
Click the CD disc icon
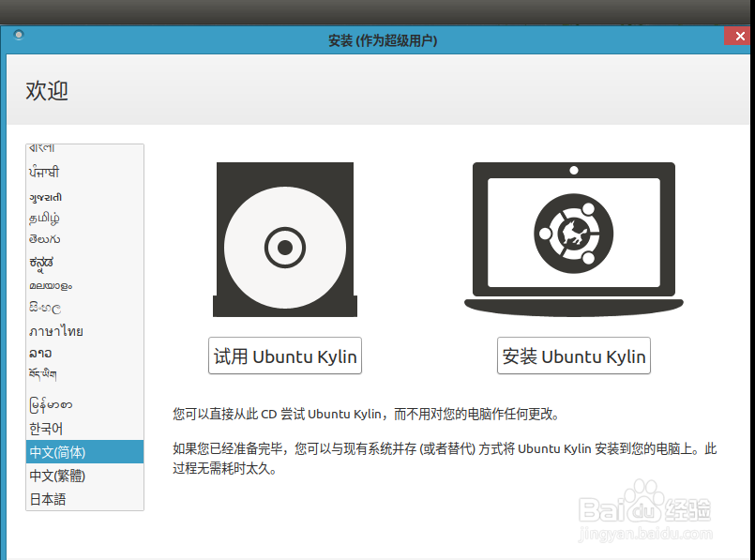(x=285, y=239)
